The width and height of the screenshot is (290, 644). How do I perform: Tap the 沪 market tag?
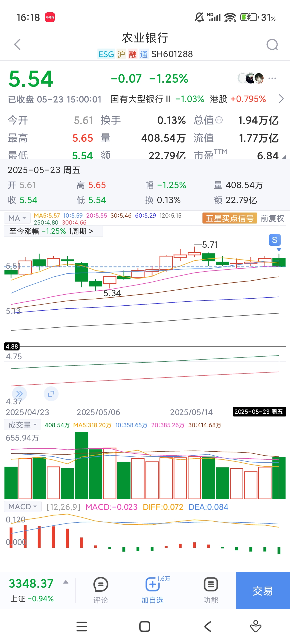coord(121,54)
